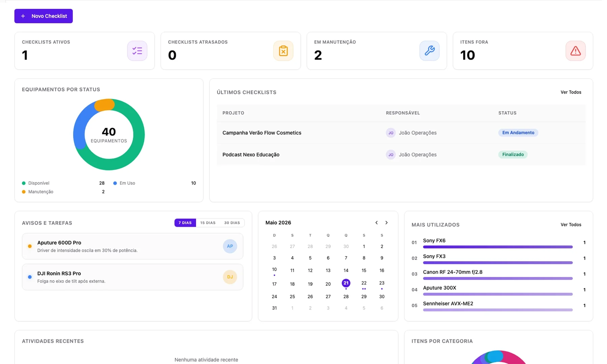Click the Em Andamento status badge
This screenshot has height=364, width=607.
pyautogui.click(x=518, y=133)
